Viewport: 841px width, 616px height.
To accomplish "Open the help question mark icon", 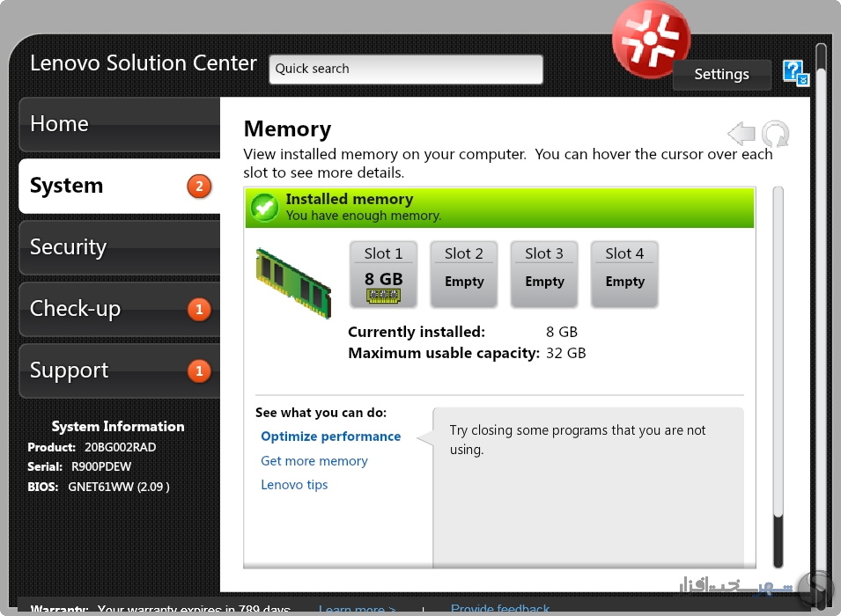I will pos(795,72).
